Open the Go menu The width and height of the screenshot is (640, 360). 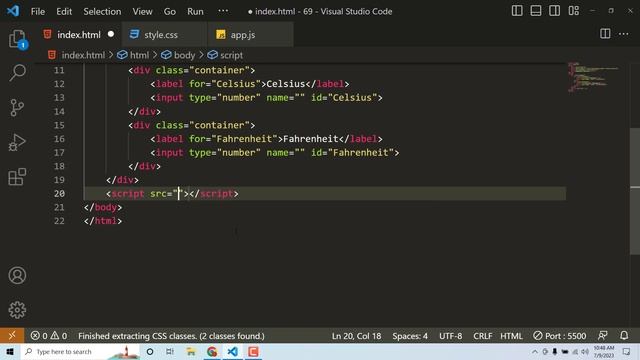(x=169, y=11)
